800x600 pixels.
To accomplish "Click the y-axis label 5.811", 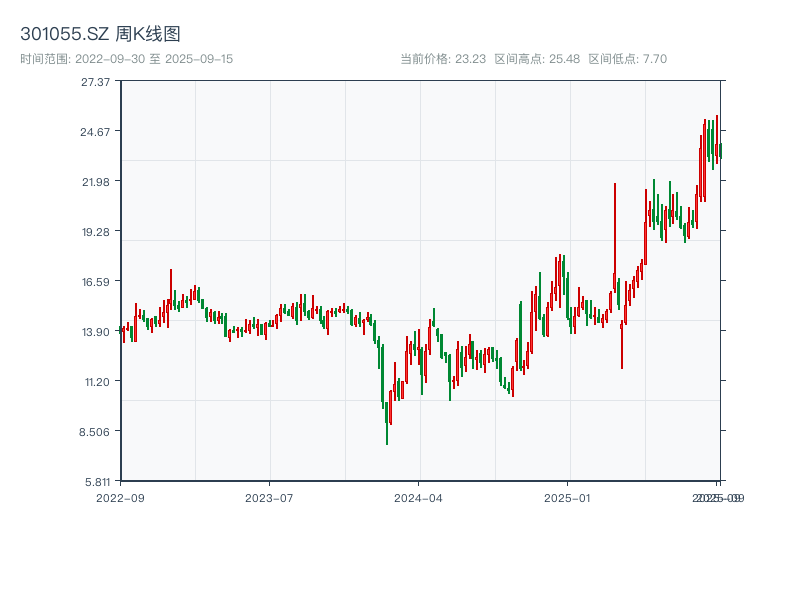I will (x=97, y=482).
